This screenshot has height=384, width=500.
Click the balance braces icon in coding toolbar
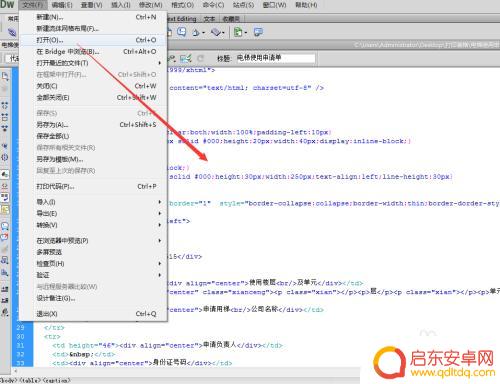tap(5, 157)
